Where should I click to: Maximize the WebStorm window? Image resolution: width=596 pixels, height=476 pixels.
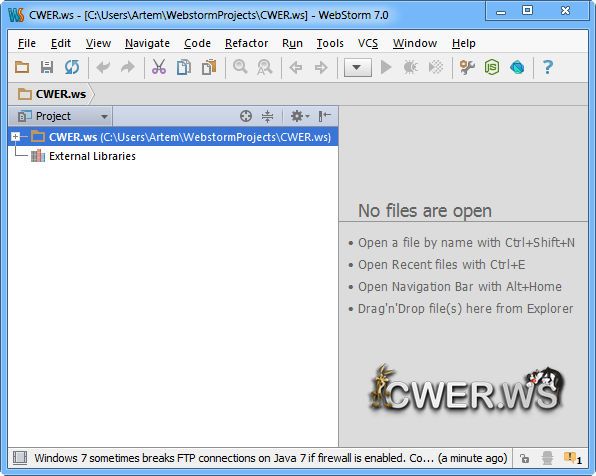527,11
